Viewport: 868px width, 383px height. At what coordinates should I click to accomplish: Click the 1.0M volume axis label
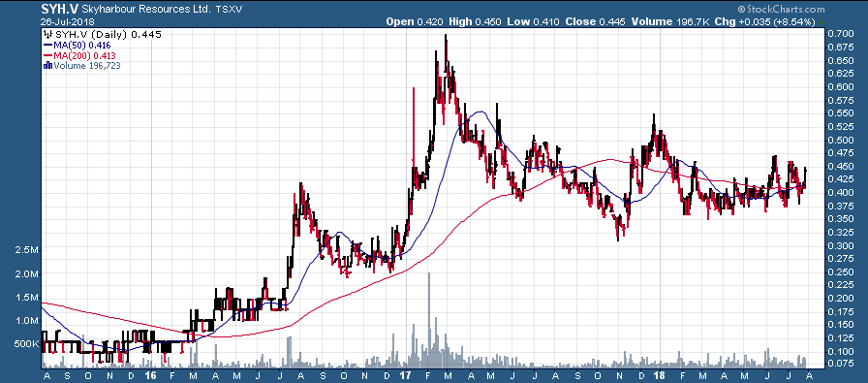click(x=27, y=321)
